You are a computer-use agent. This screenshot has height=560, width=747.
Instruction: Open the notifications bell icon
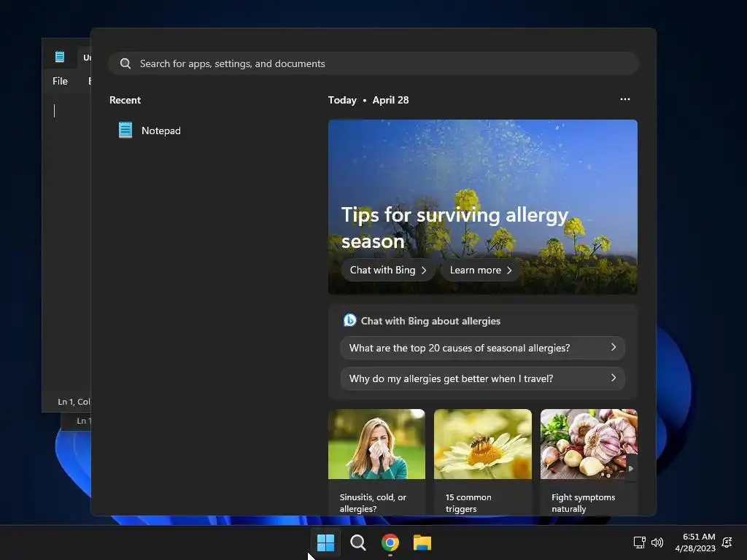727,542
